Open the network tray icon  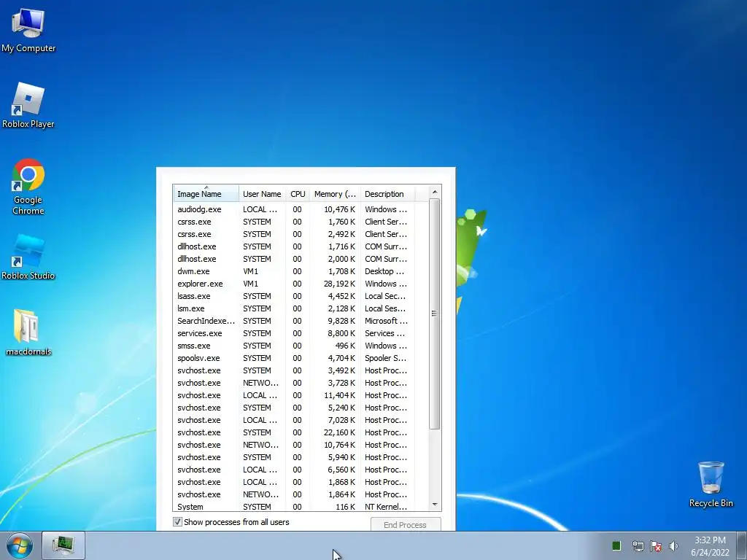[x=638, y=545]
